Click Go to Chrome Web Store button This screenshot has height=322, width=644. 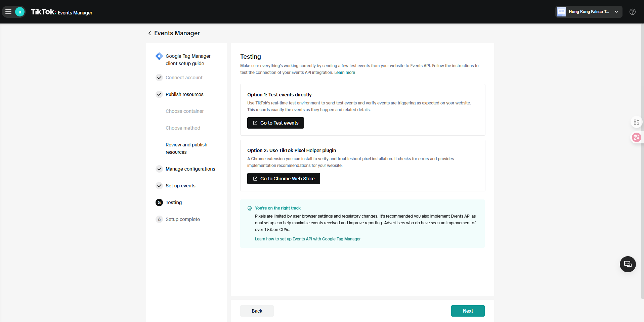(x=284, y=179)
